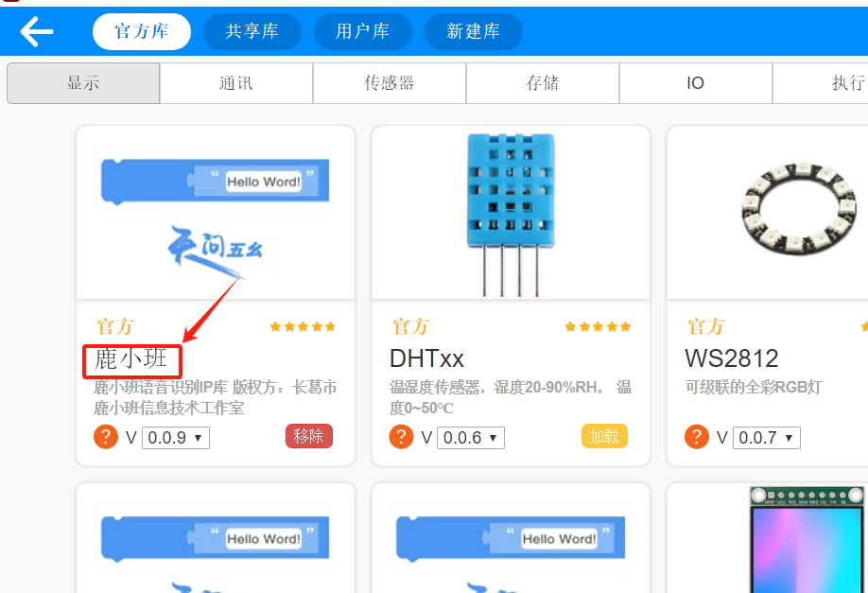868x593 pixels.
Task: Open WS2812 version 0.0.7 dropdown
Action: pos(767,438)
